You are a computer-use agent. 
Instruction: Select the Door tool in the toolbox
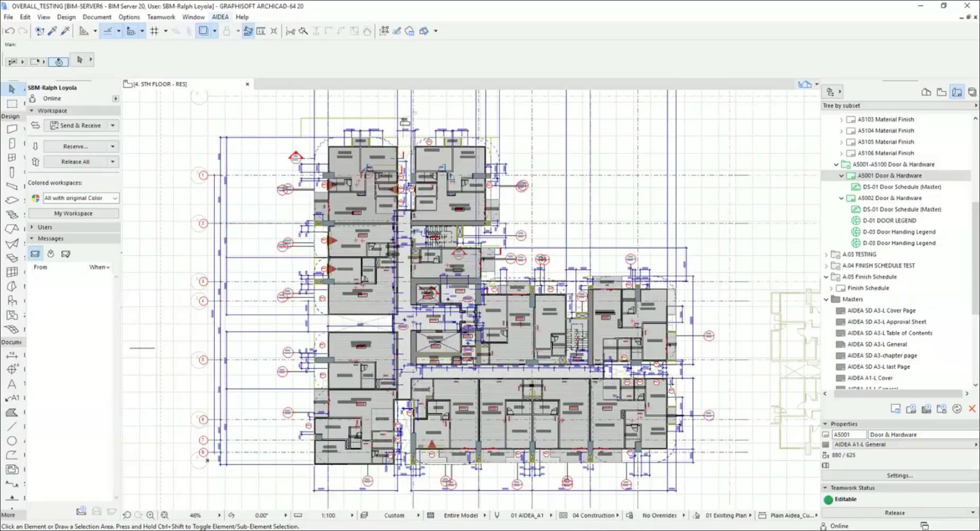(x=12, y=143)
